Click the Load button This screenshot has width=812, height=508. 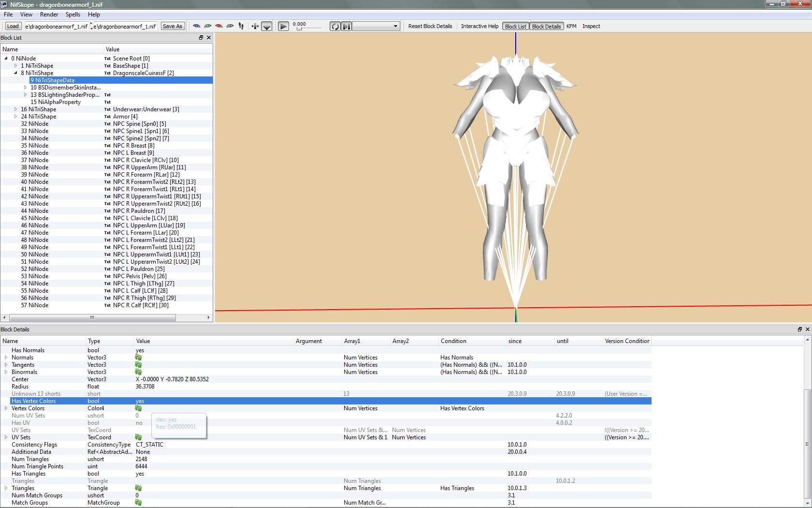(13, 26)
